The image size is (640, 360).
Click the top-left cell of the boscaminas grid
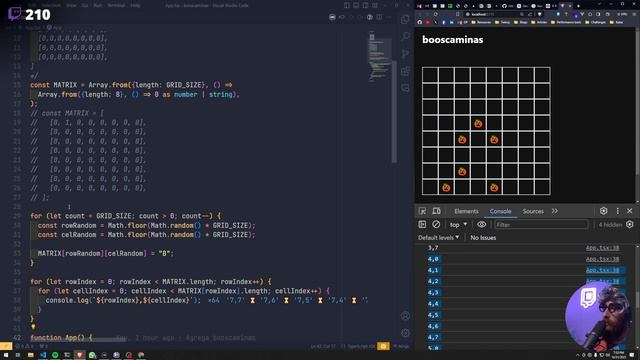pos(430,75)
